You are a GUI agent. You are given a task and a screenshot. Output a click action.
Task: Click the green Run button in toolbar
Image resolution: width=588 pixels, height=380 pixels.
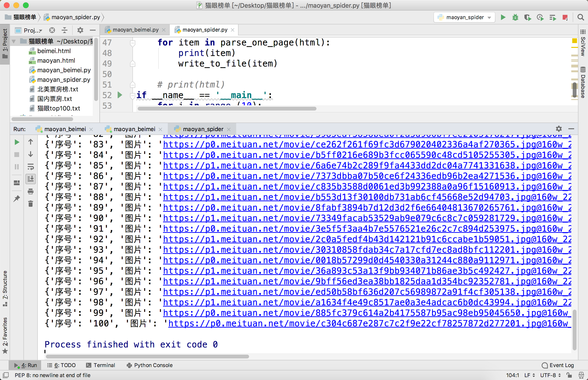pos(503,17)
